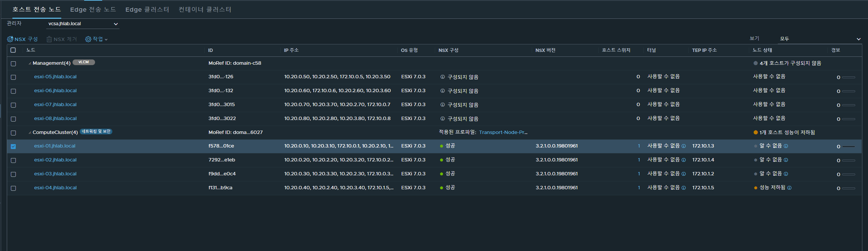Click info icon beside 성능 저하됨 for esxi-04
Image resolution: width=868 pixels, height=251 pixels.
point(789,188)
